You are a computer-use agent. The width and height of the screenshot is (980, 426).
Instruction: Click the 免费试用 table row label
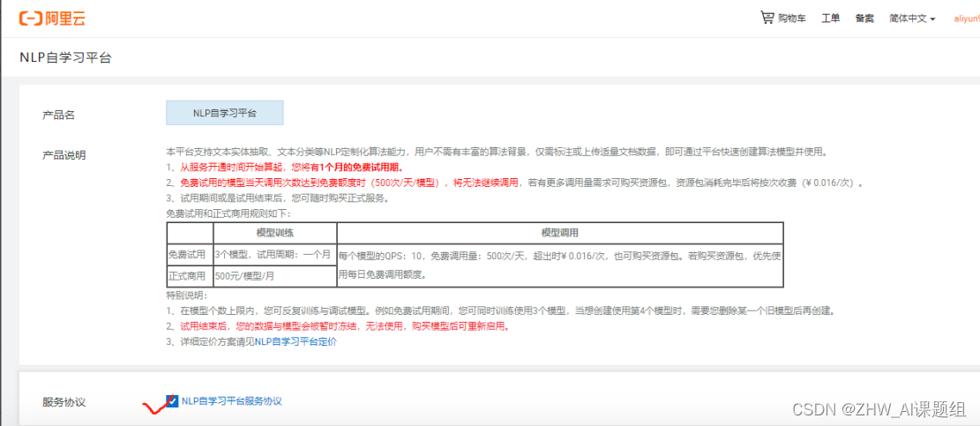click(x=190, y=255)
